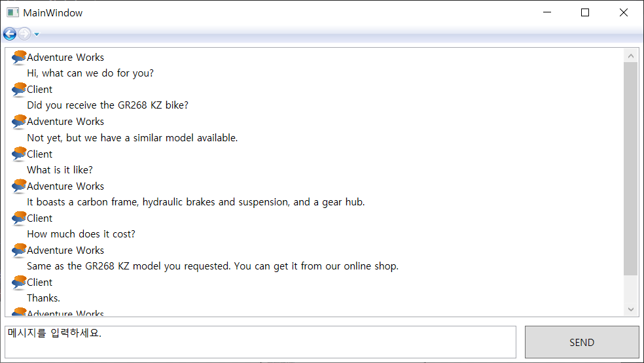
Task: Click chat icon beside Adventure Works above 'Same as the GR268'
Action: coord(19,250)
